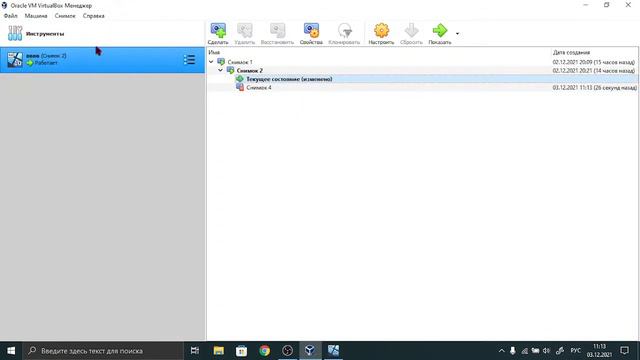The width and height of the screenshot is (640, 360).
Task: Switch the РУС input language
Action: (576, 351)
